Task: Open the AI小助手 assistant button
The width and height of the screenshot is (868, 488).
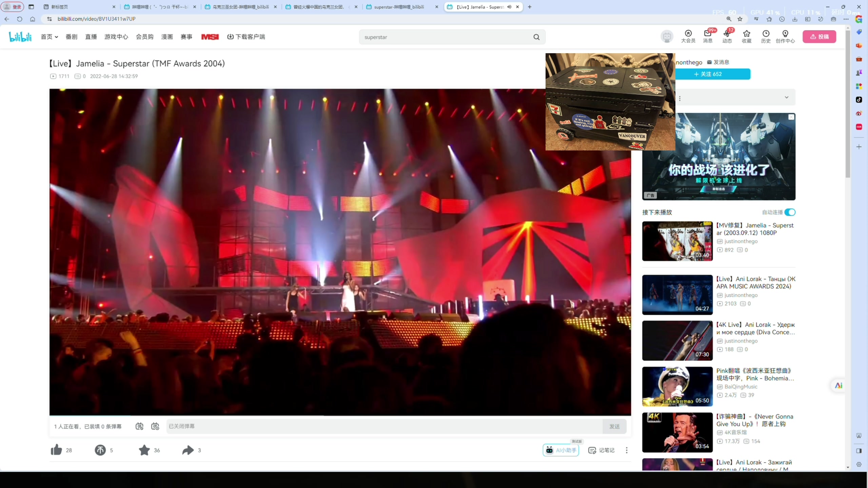Action: (x=561, y=450)
